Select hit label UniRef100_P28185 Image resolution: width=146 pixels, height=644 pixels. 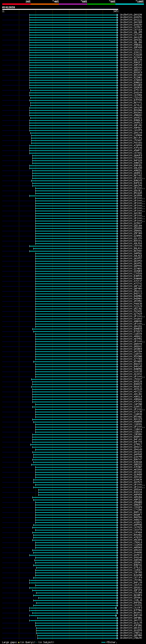point(131,55)
